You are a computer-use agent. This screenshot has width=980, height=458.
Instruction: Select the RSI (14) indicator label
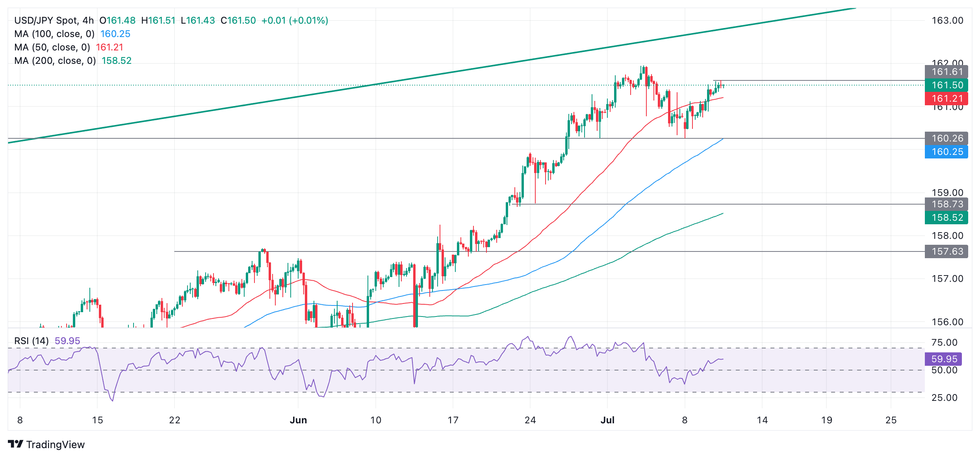point(32,341)
